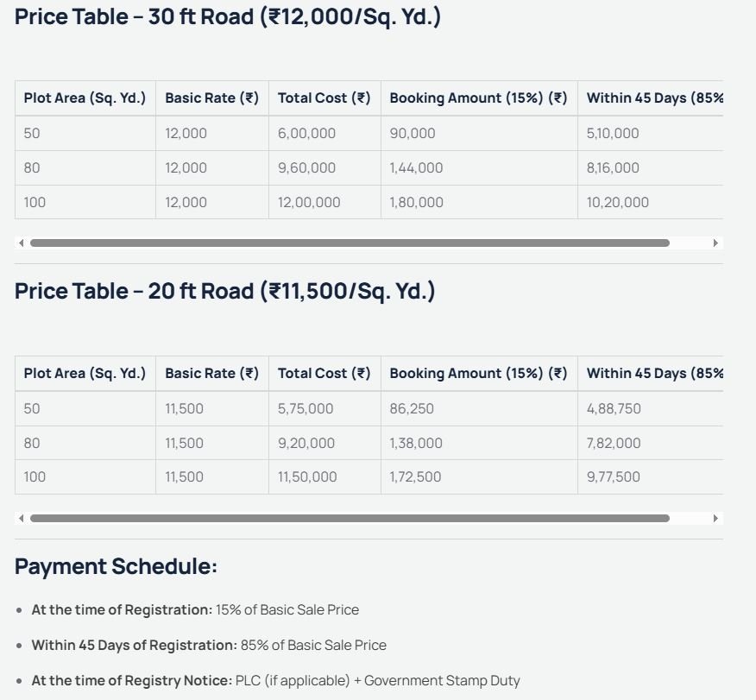Click Total Cost header in 30 ft Road table
Image resolution: width=756 pixels, height=700 pixels.
pyautogui.click(x=324, y=98)
